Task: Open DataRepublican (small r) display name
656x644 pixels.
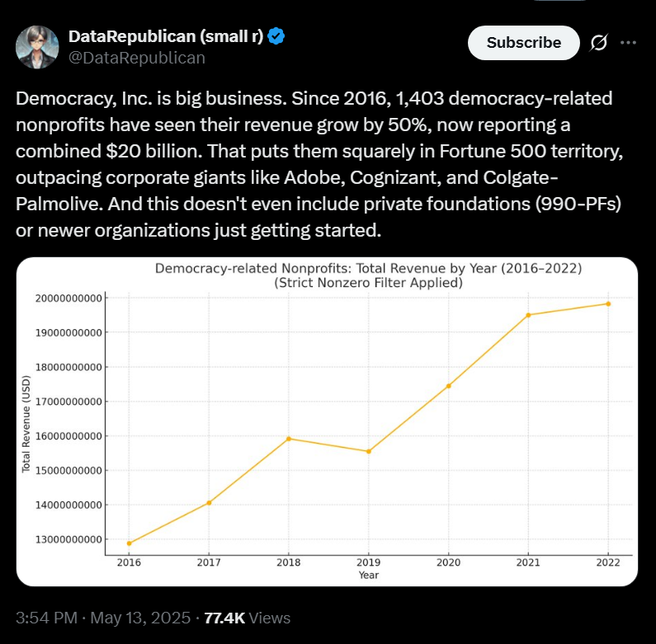Action: 166,36
